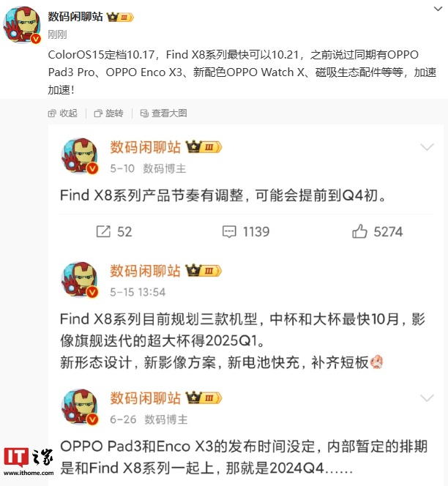Open the chevron dropdown on the 5-10 post

427,147
